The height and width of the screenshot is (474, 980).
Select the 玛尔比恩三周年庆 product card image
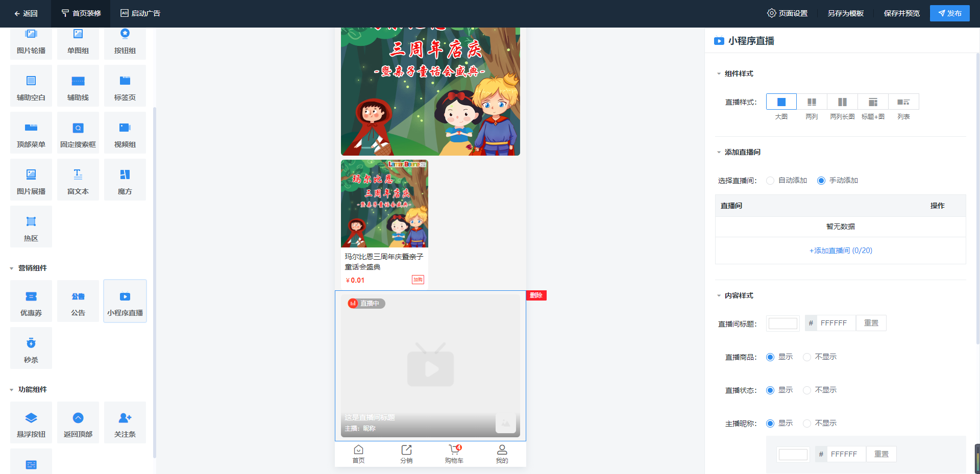384,204
